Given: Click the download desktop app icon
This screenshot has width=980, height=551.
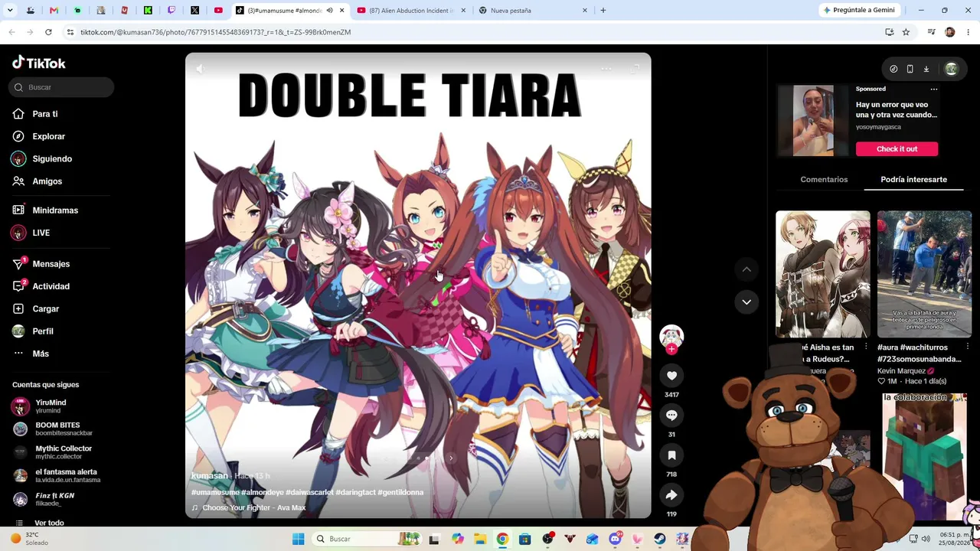Looking at the screenshot, I should [x=926, y=69].
